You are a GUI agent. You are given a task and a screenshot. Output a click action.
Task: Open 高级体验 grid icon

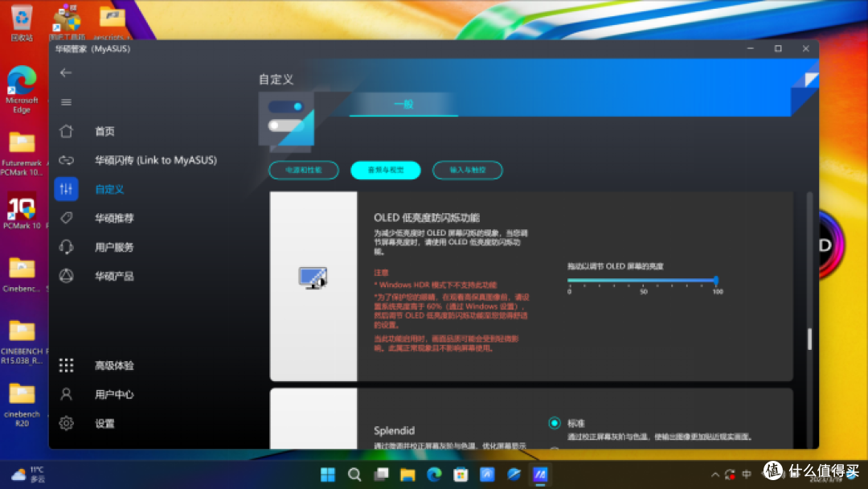[66, 365]
